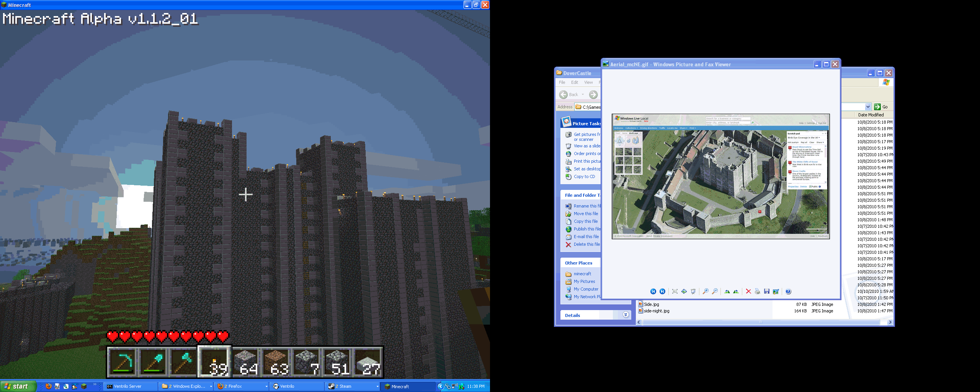
Task: Open Picture Viewer help icon
Action: click(788, 291)
